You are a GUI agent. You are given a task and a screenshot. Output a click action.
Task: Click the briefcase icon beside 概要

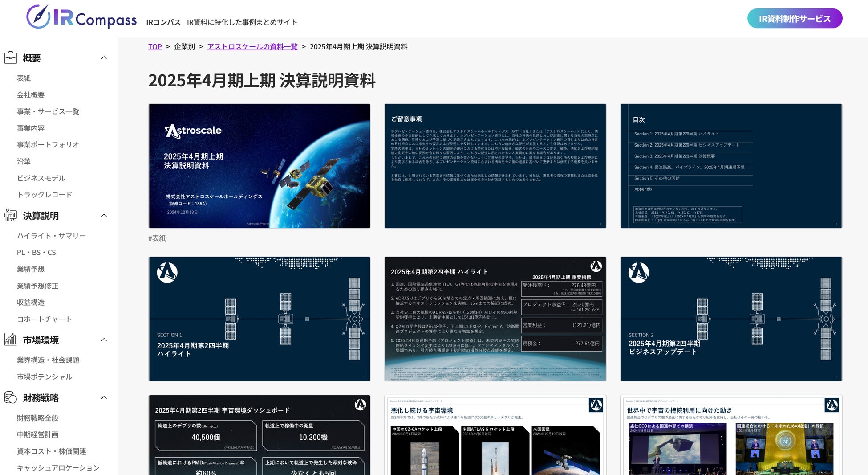(x=11, y=58)
